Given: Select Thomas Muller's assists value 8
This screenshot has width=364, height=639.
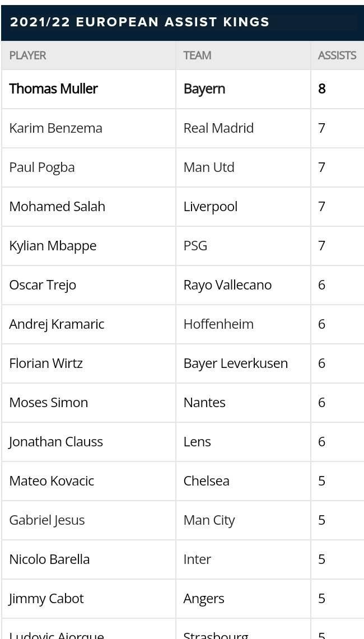Looking at the screenshot, I should click(321, 88).
